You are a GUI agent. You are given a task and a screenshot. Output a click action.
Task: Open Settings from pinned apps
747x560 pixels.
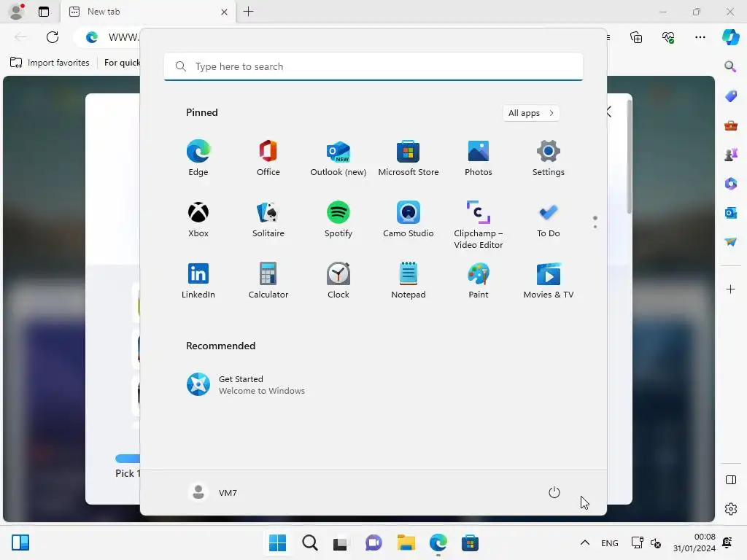click(x=549, y=158)
